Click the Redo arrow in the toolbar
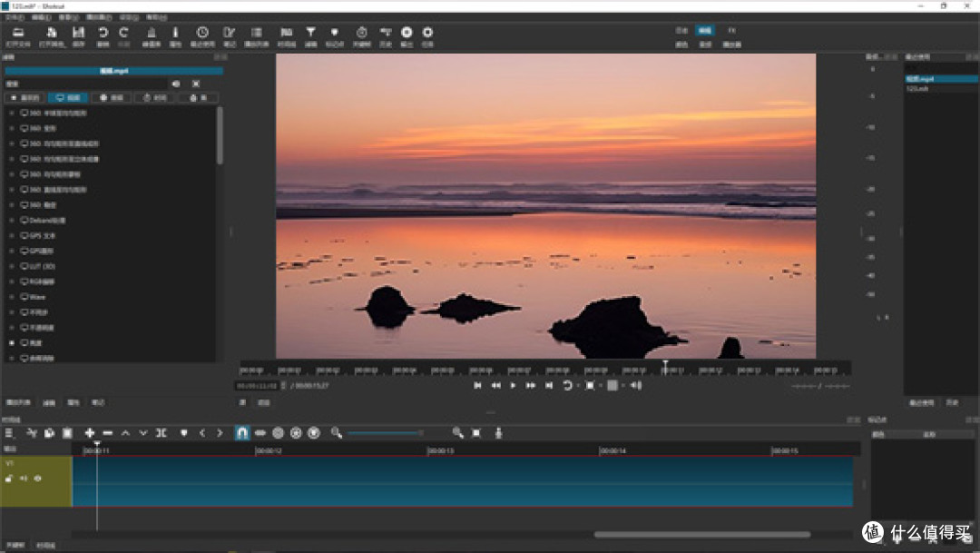Image resolution: width=980 pixels, height=553 pixels. (x=123, y=33)
